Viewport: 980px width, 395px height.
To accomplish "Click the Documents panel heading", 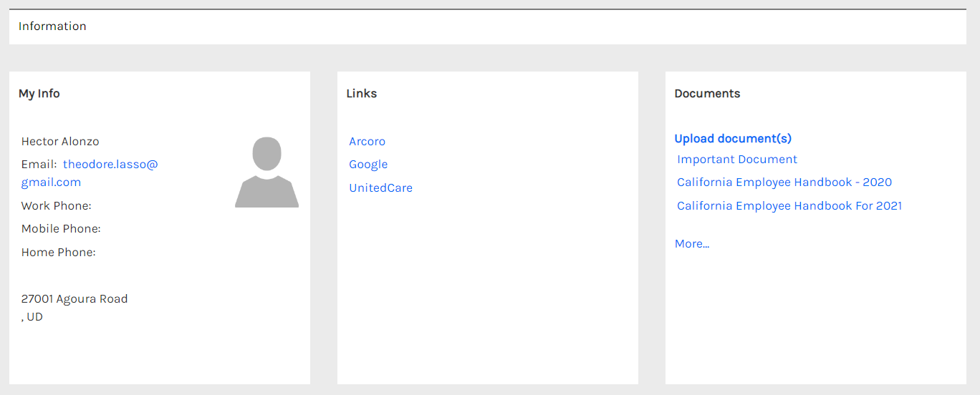I will [708, 94].
